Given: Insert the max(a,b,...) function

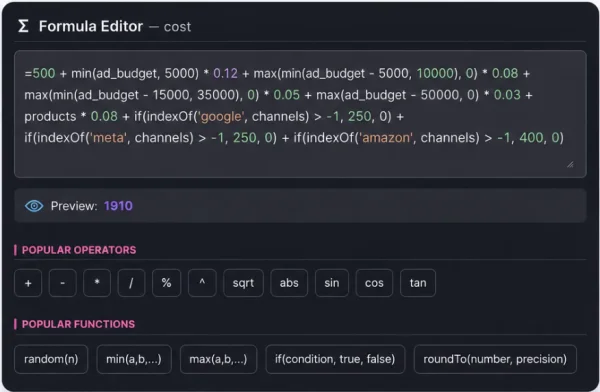Looking at the screenshot, I should click(218, 359).
